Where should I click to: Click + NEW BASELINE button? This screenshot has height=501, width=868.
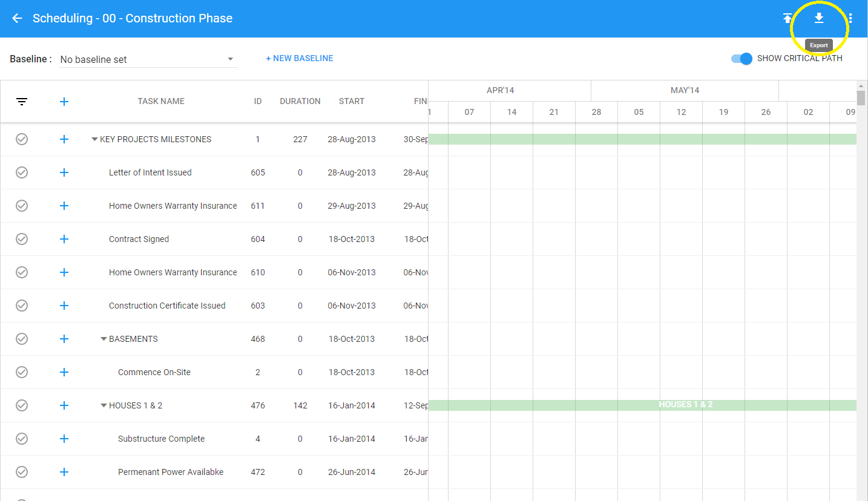(x=300, y=59)
